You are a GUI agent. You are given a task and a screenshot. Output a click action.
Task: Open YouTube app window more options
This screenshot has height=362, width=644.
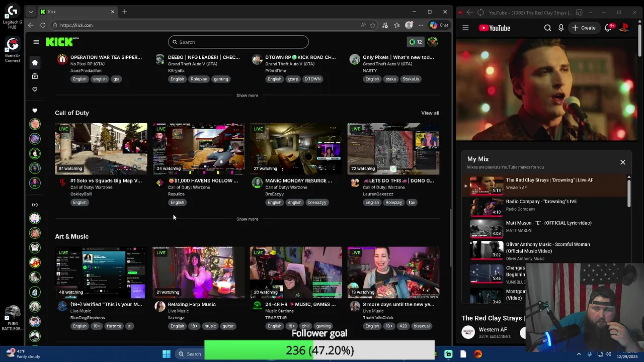point(591,13)
